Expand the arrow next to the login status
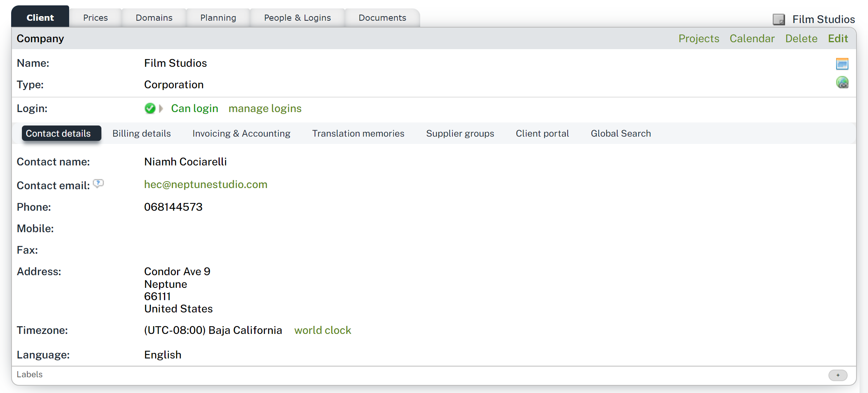 point(161,109)
